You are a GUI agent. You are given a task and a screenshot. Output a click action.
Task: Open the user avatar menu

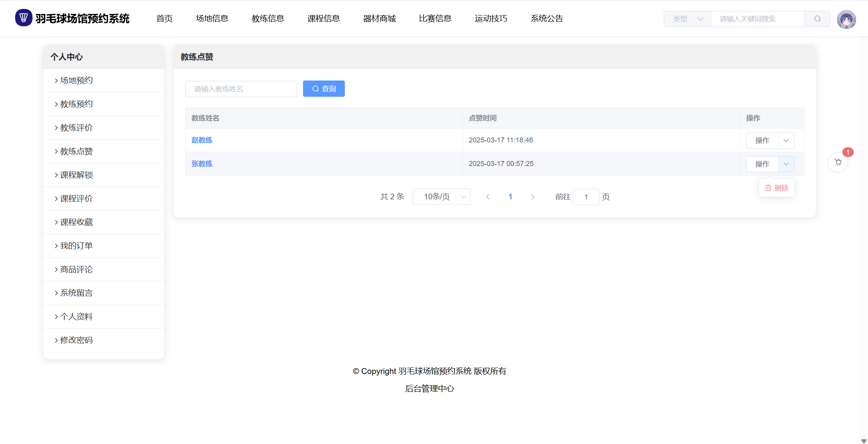pos(846,19)
